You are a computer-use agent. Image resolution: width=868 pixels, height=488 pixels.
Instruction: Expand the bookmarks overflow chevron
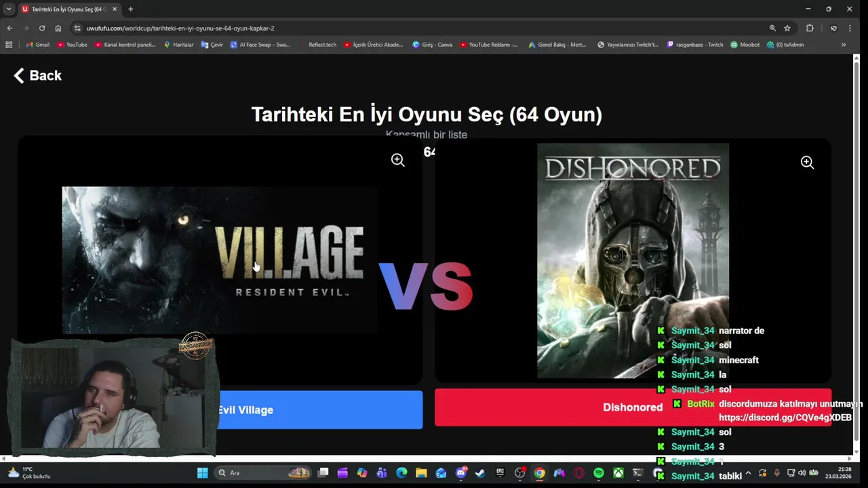click(x=844, y=45)
